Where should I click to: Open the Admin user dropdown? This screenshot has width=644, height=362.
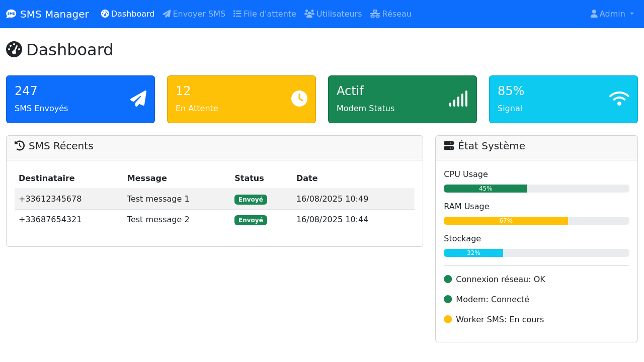click(x=612, y=14)
